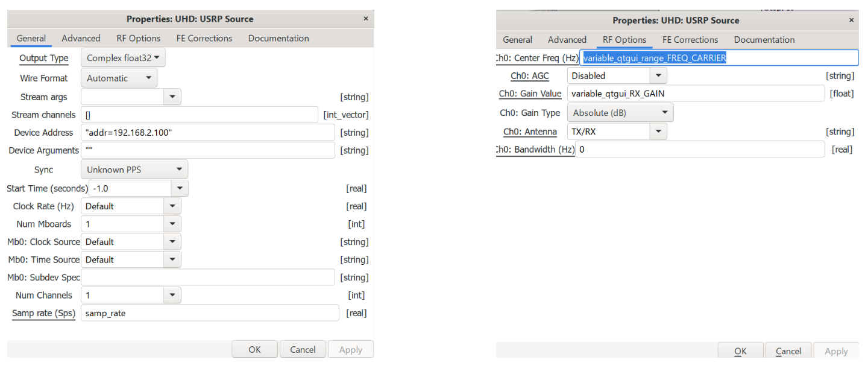868x371 pixels.
Task: Click the Device Arguments input field
Action: [x=208, y=150]
